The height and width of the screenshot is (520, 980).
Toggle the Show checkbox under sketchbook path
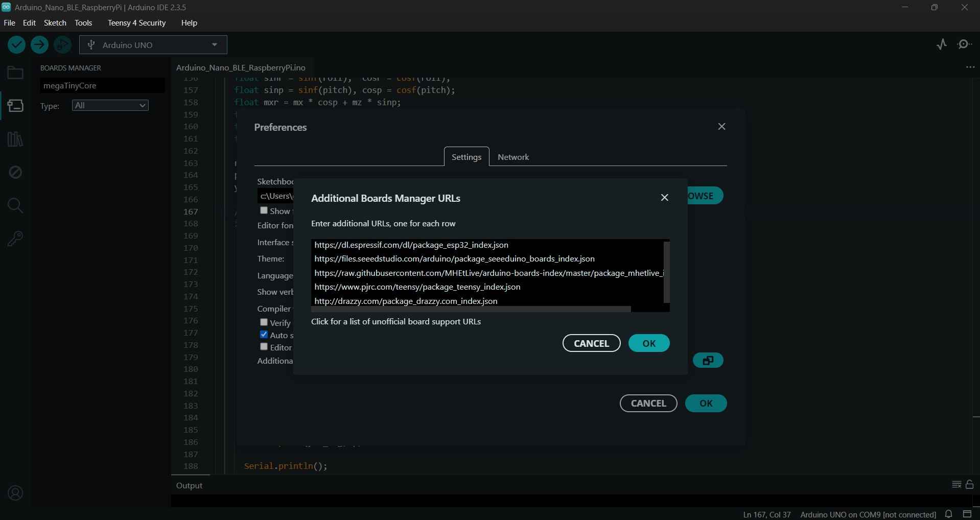pos(264,210)
